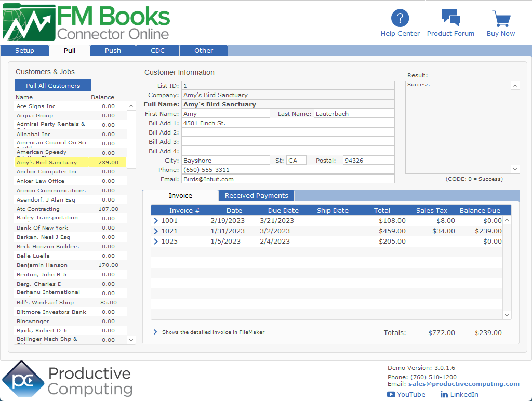The height and width of the screenshot is (401, 532).
Task: Click the sales email address link
Action: (x=463, y=384)
